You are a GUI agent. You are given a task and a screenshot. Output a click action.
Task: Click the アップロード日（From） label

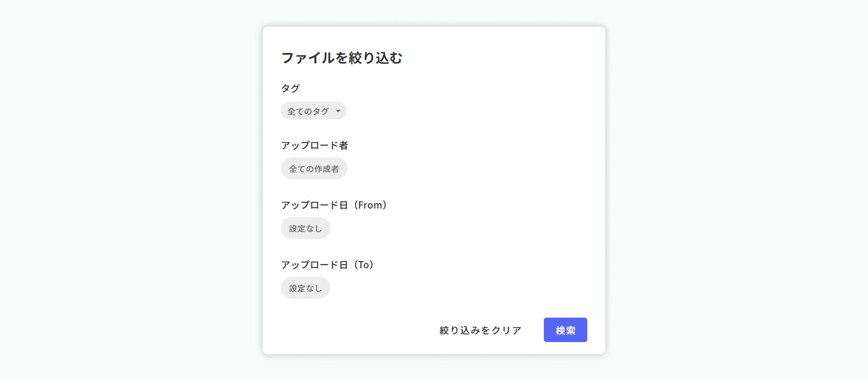[334, 205]
